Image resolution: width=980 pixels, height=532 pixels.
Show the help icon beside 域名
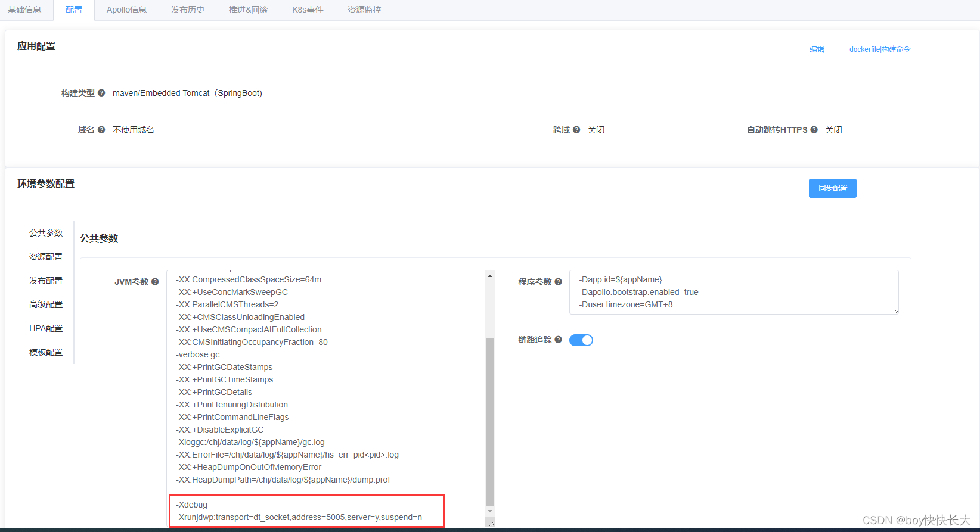[101, 130]
